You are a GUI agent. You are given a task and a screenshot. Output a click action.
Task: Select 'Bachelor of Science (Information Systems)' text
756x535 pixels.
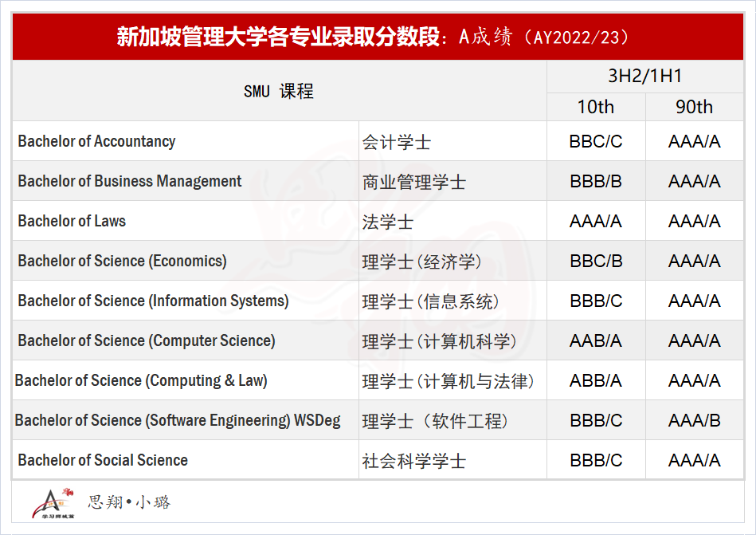coord(153,301)
